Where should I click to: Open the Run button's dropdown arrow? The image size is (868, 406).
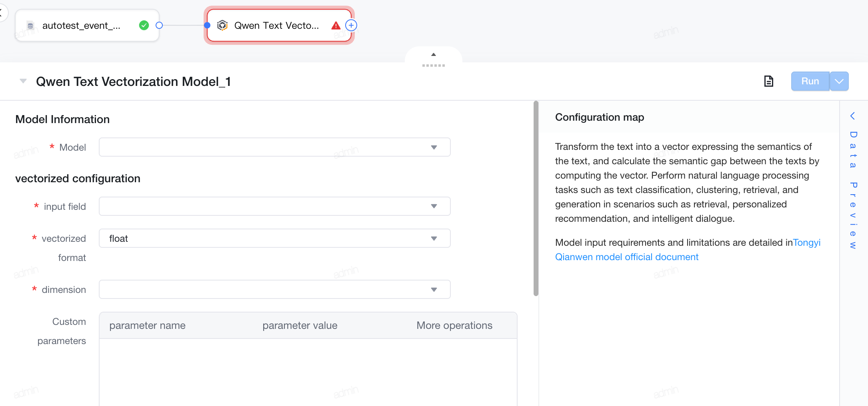point(839,81)
